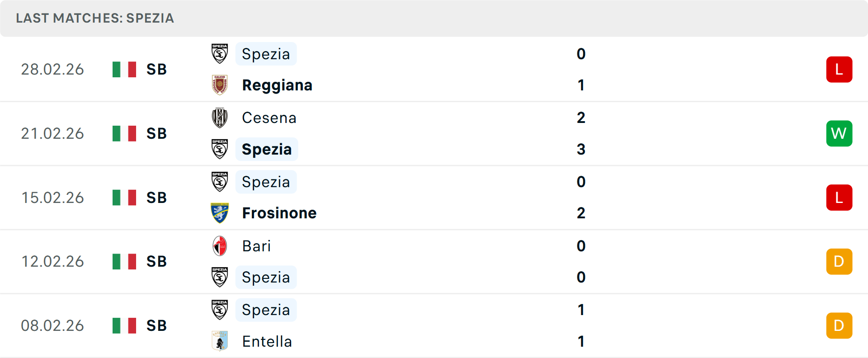Open the Frosinone club badge
This screenshot has width=868, height=358.
pyautogui.click(x=220, y=213)
